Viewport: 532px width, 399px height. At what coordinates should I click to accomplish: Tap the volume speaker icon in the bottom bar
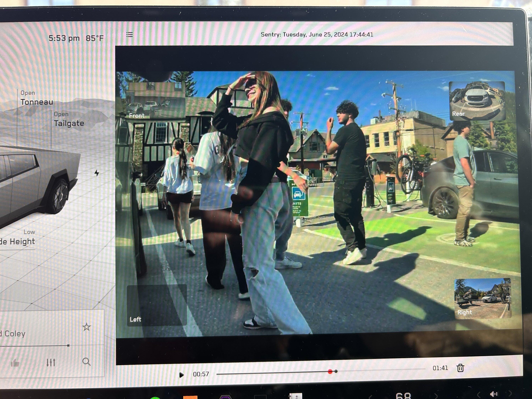click(x=493, y=394)
